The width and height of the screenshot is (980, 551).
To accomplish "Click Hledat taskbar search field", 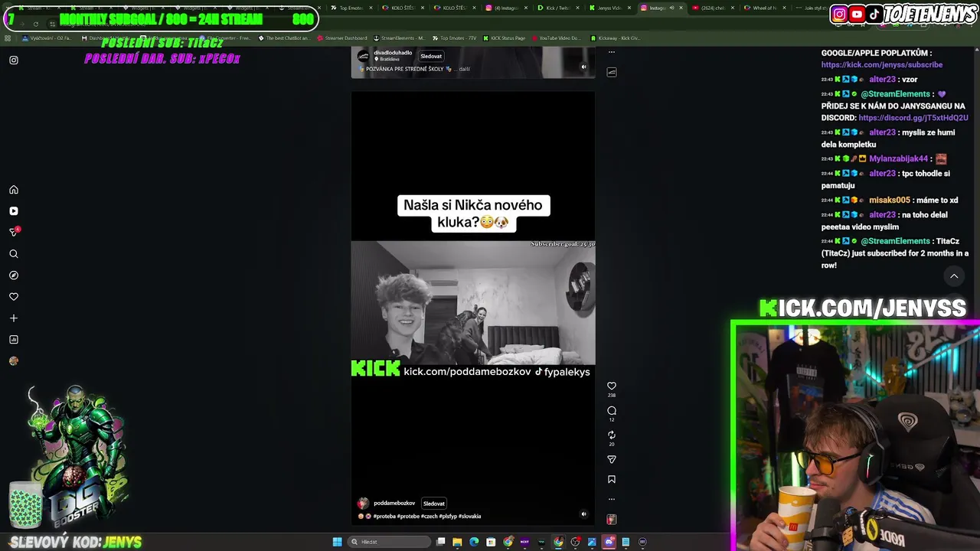I will (389, 542).
